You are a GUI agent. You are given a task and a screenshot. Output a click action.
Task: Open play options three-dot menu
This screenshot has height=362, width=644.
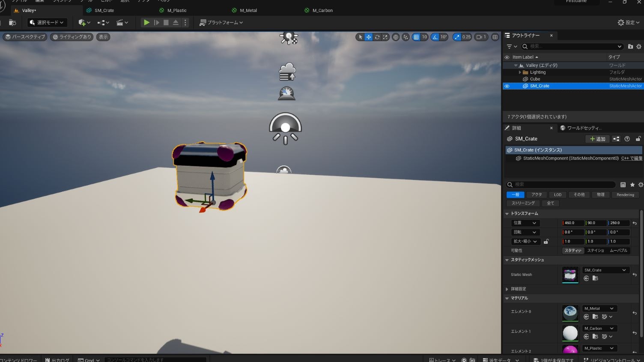[185, 22]
